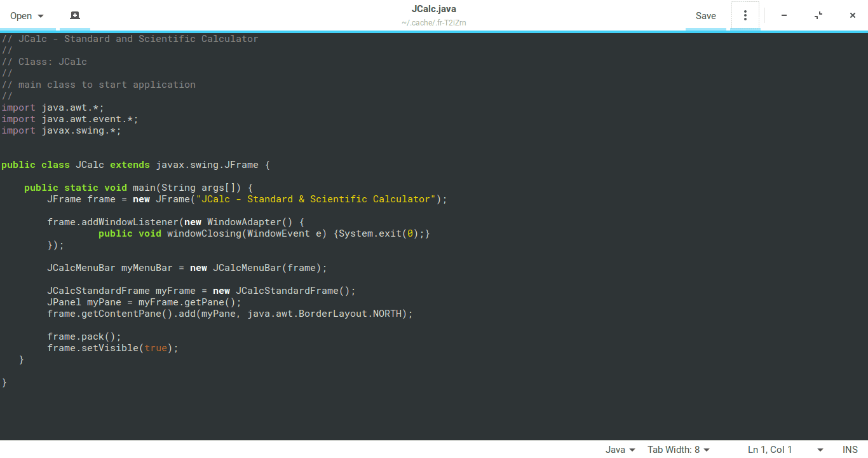Minimize the gedit window
The width and height of the screenshot is (868, 458).
click(x=784, y=16)
